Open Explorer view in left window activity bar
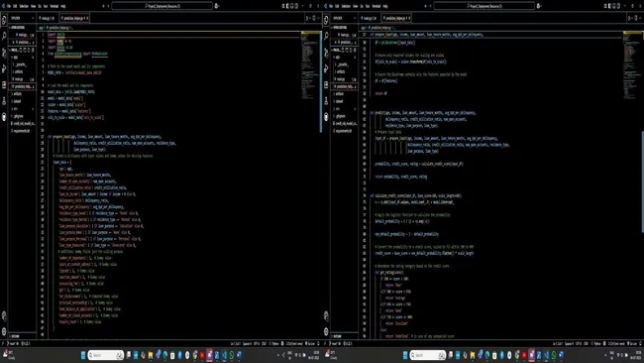The width and height of the screenshot is (644, 363). (4, 19)
